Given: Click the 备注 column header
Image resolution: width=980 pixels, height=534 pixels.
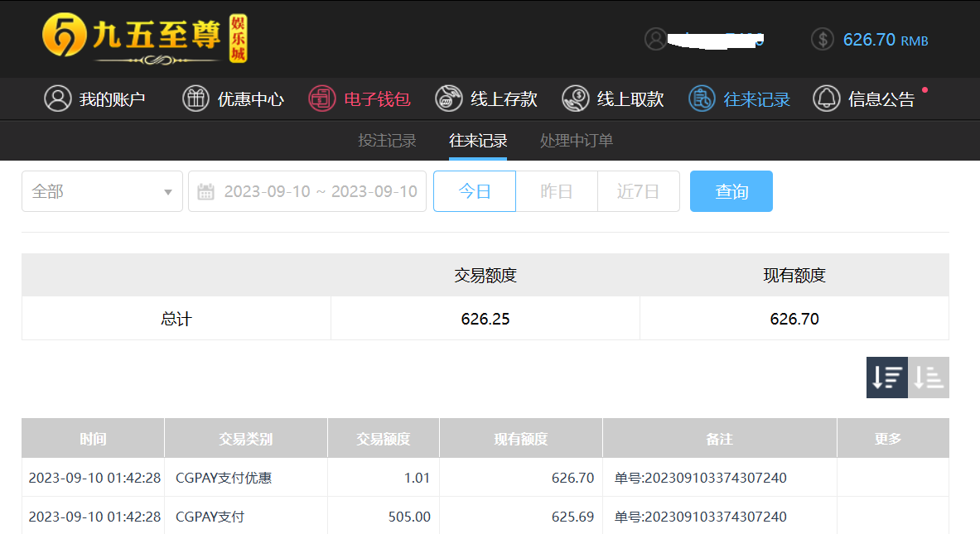Looking at the screenshot, I should 719,439.
